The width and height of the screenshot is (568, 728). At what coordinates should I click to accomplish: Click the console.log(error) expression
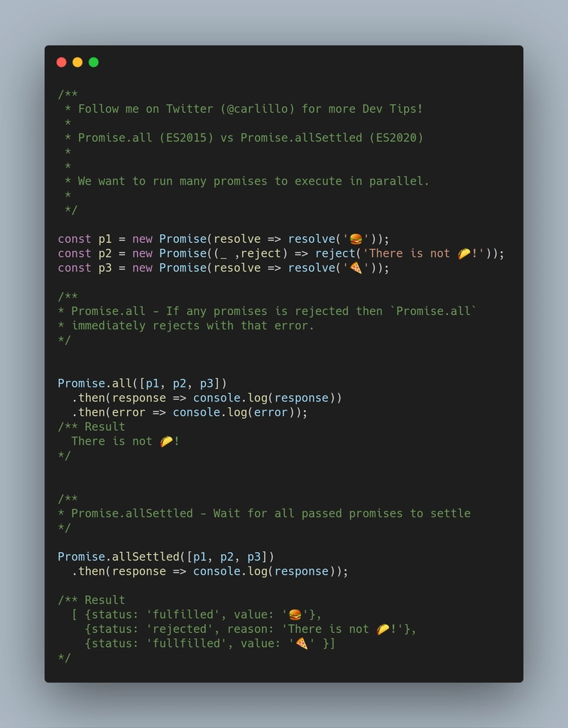tap(236, 412)
